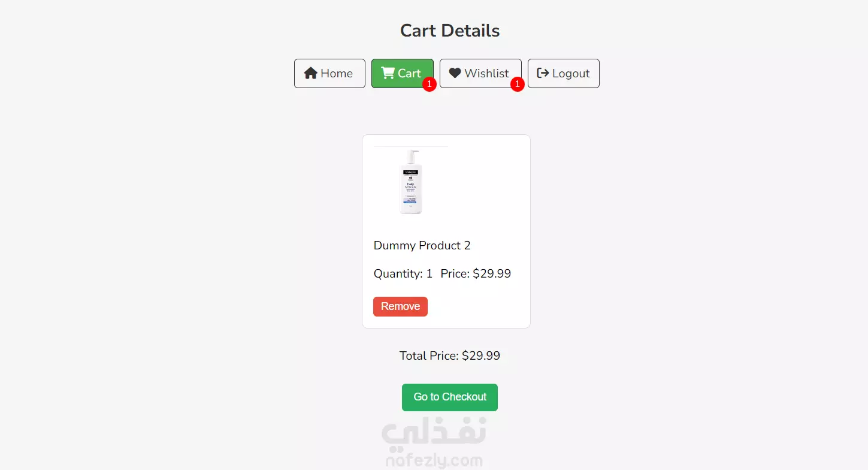Click the red badge on Cart button
This screenshot has height=470, width=868.
point(429,85)
